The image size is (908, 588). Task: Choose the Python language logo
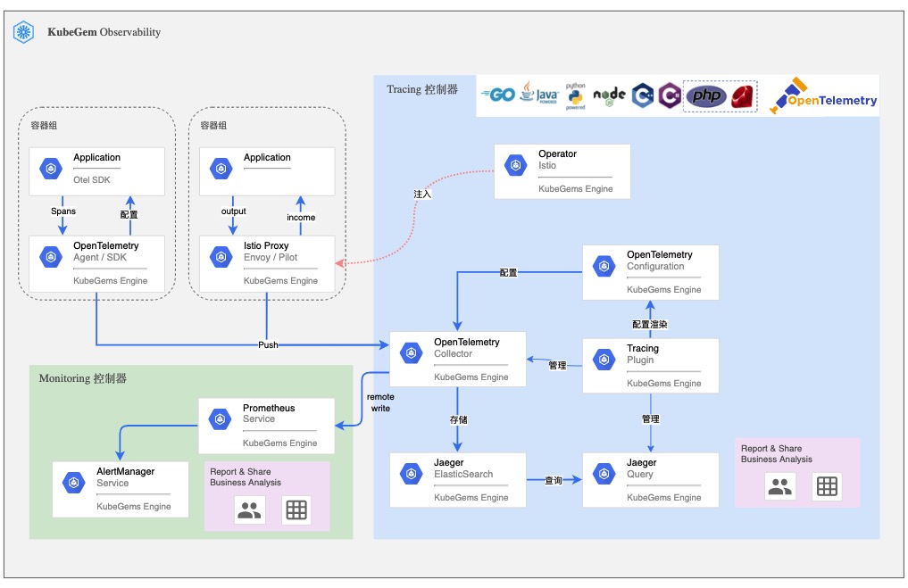pyautogui.click(x=576, y=95)
